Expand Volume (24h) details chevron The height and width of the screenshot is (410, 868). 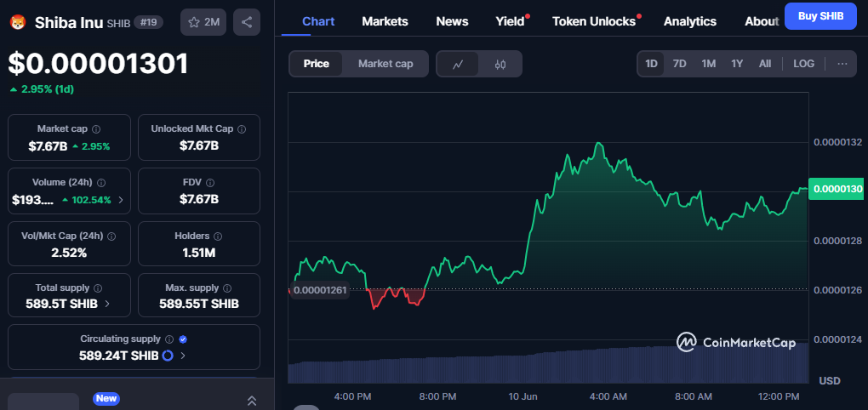pos(121,200)
